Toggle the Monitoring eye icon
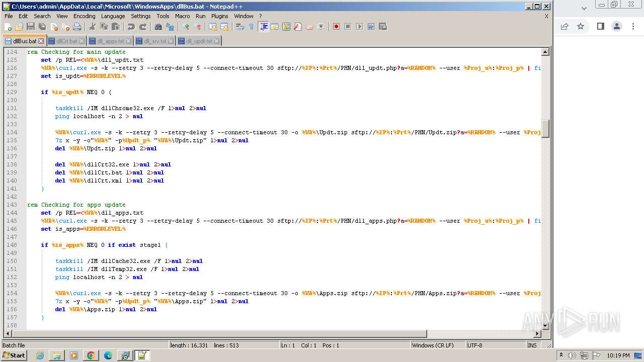The height and width of the screenshot is (362, 644). point(321,27)
